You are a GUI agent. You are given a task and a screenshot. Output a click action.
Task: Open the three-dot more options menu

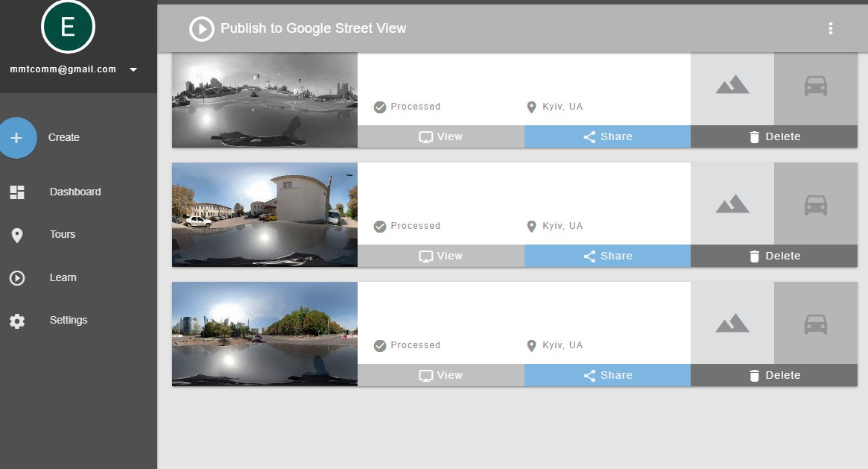[830, 29]
